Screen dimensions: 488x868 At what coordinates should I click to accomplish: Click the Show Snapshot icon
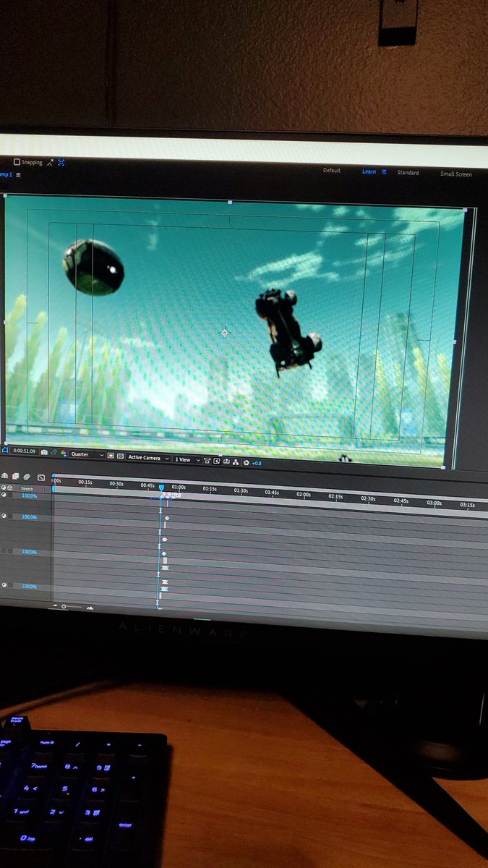54,454
